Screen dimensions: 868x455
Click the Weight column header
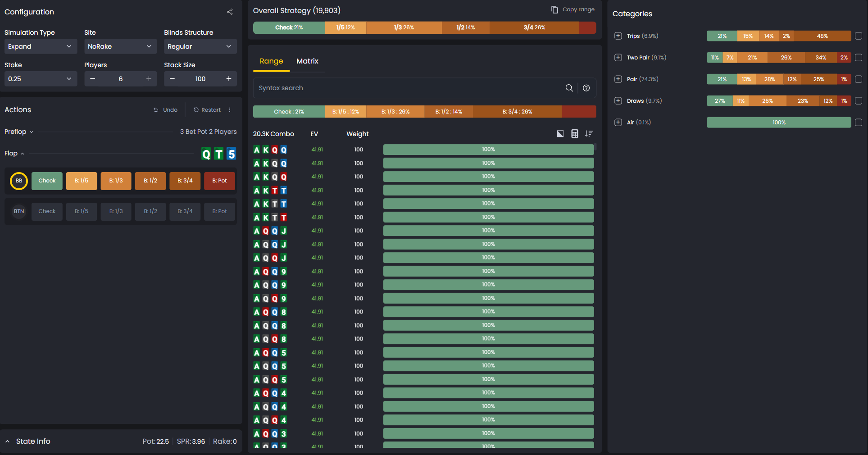[x=358, y=134]
